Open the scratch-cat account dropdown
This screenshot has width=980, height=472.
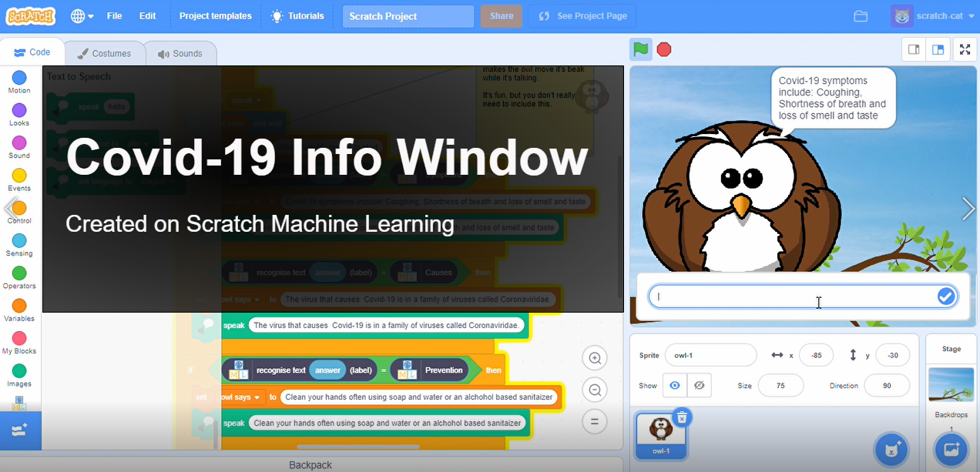click(x=932, y=16)
